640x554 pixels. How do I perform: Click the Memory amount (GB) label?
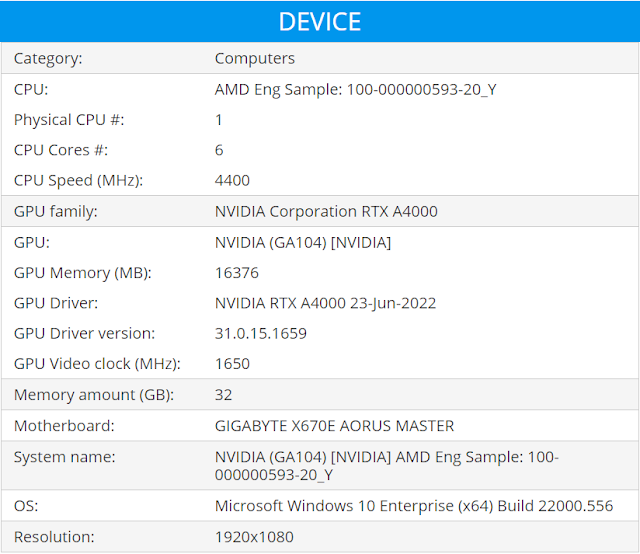(94, 395)
